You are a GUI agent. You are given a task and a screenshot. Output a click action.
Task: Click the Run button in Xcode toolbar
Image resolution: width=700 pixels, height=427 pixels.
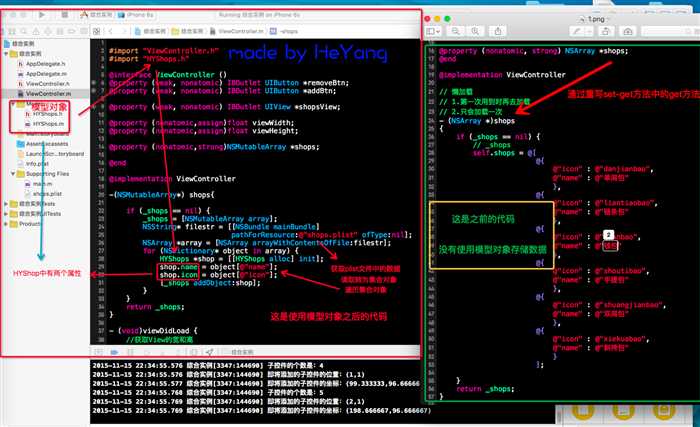[x=42, y=15]
